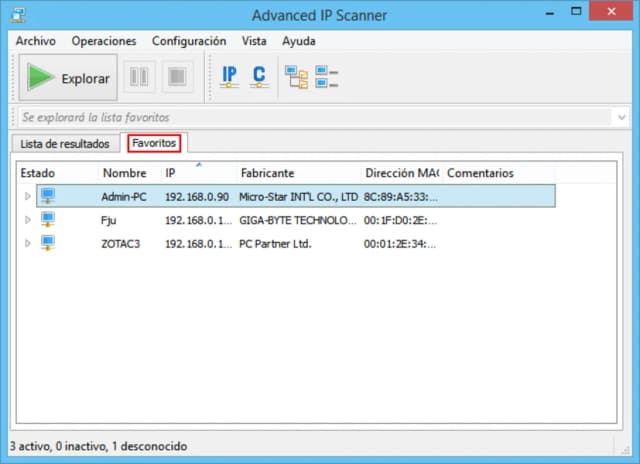Sort by IP column header

pos(199,173)
